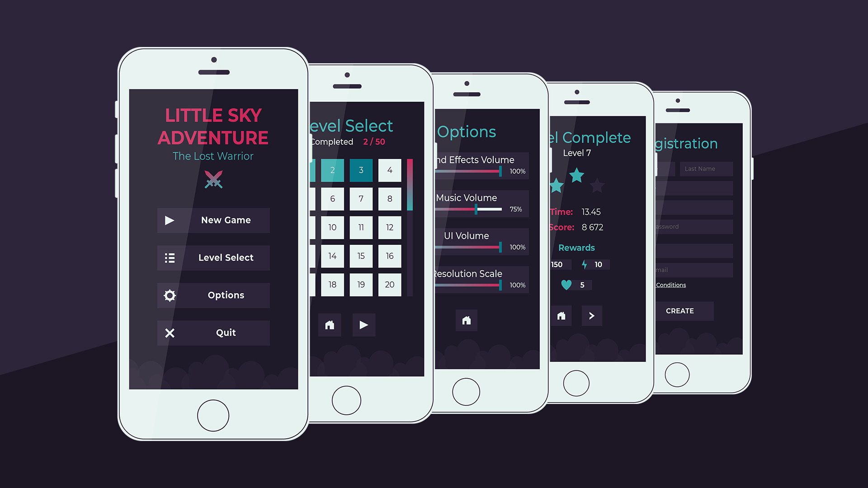Click the Home icon on Level Complete screen
Viewport: 868px width, 488px height.
pos(561,316)
